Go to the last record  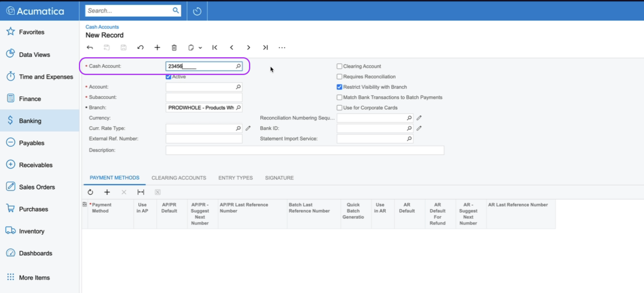coord(265,47)
